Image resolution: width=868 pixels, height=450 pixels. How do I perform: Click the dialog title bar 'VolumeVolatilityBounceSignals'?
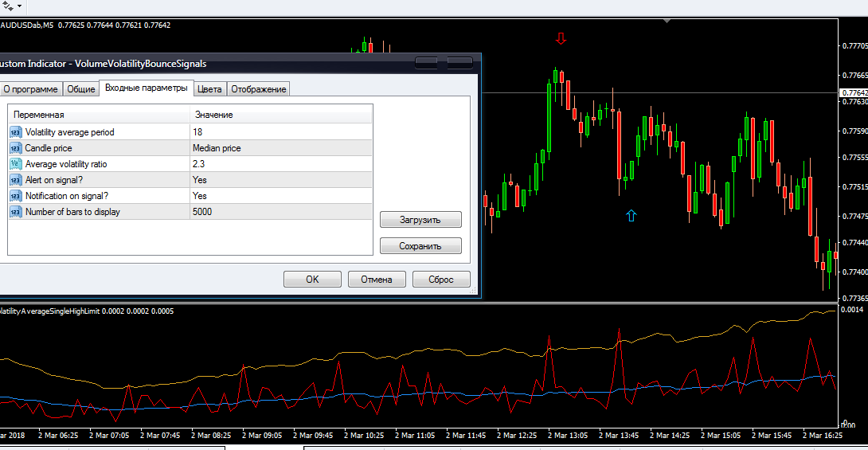tap(141, 64)
